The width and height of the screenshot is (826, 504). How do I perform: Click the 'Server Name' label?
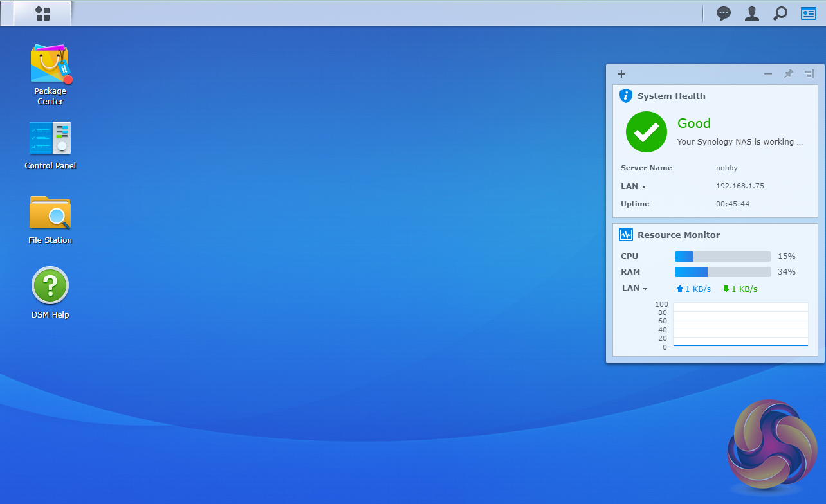point(647,168)
